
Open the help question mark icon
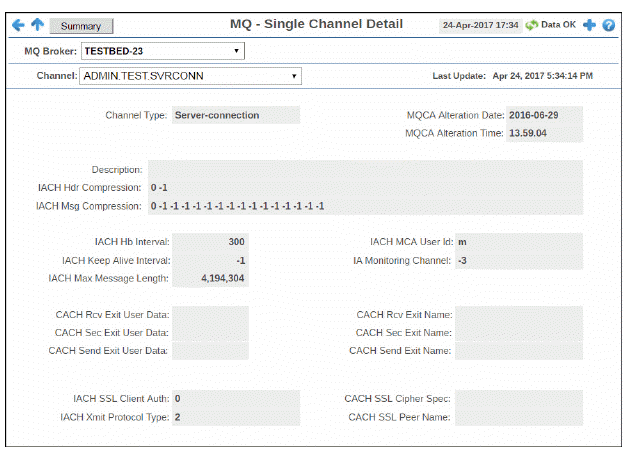[609, 25]
